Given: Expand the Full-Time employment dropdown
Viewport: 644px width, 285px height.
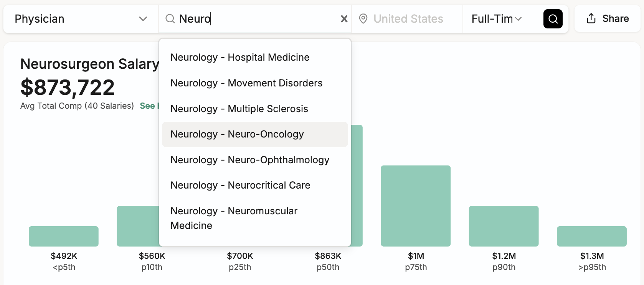Looking at the screenshot, I should 497,19.
